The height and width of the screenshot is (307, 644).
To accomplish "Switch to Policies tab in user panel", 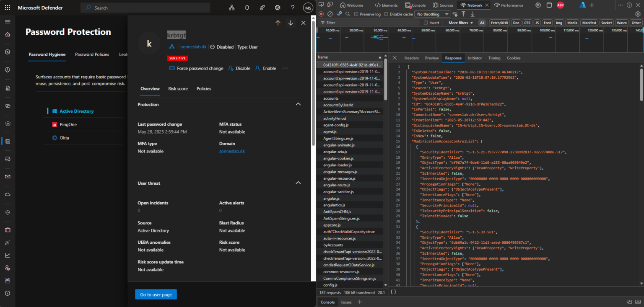I will (x=204, y=89).
